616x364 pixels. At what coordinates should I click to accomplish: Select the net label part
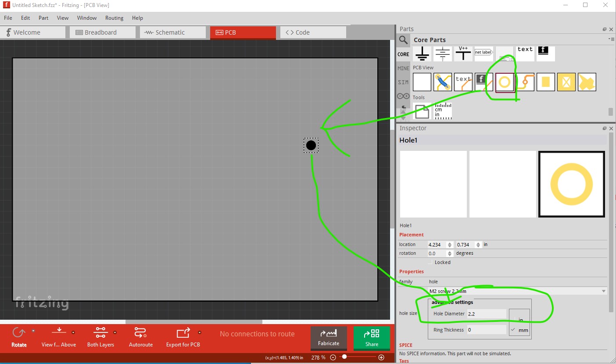click(484, 54)
